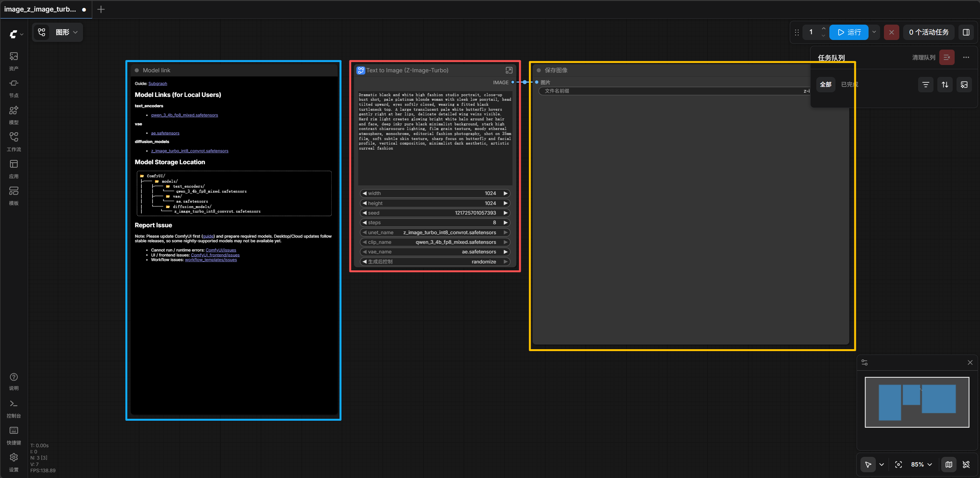The height and width of the screenshot is (478, 980).
Task: Open the ae.safetensors link under vae
Action: [165, 133]
